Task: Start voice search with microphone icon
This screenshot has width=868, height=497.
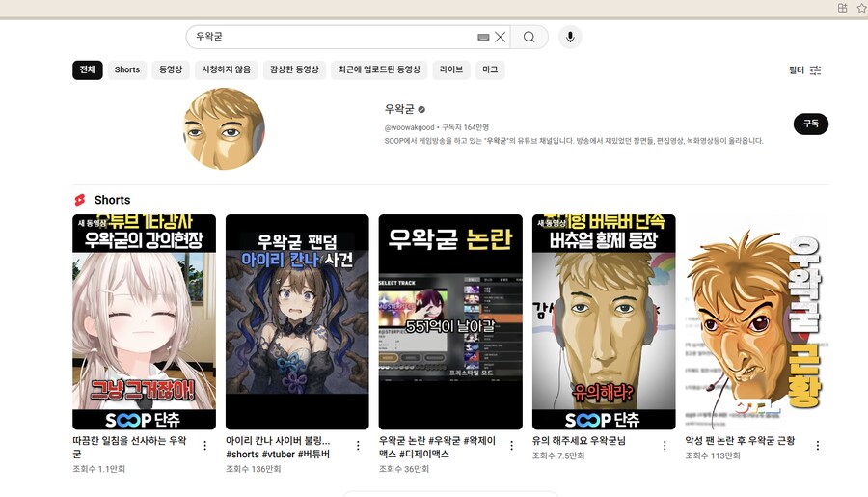Action: (570, 38)
